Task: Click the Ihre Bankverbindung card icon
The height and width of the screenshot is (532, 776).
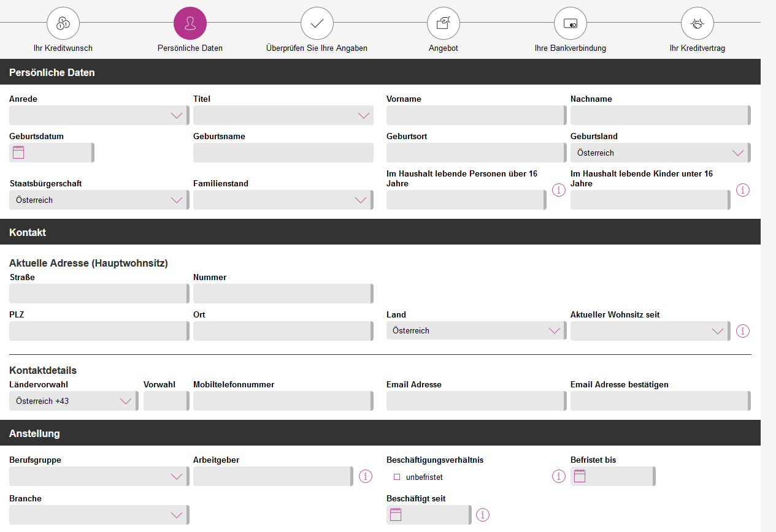Action: coord(570,23)
